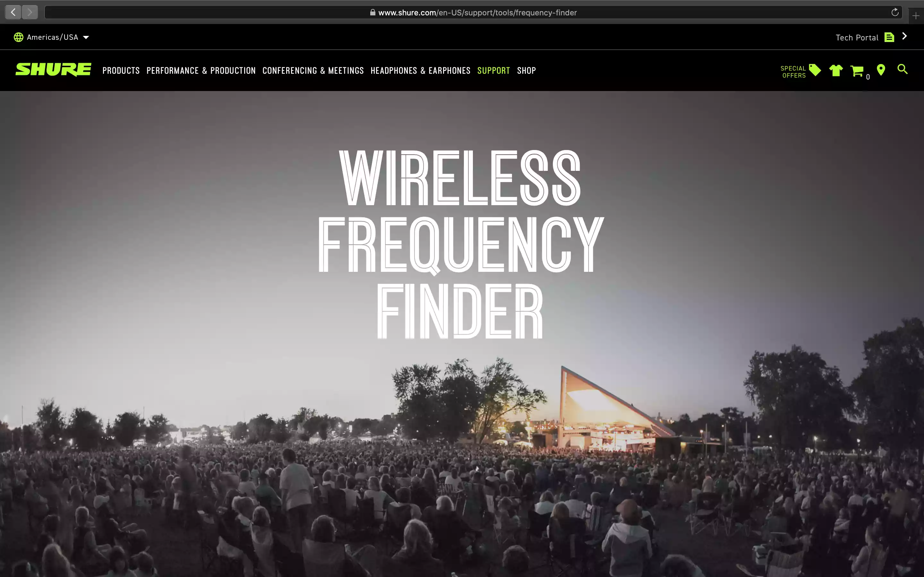Expand the Tech Portal chevron arrow
This screenshot has width=924, height=577.
(x=904, y=36)
